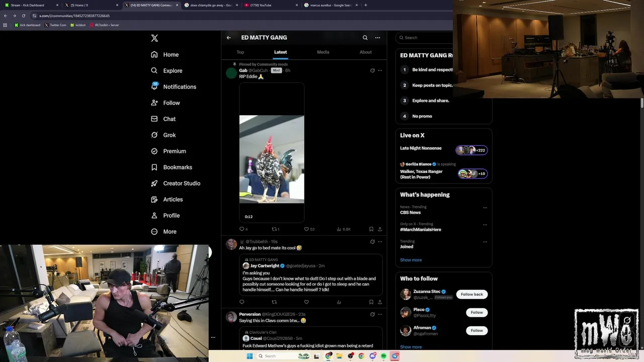Open File Explorer from the taskbar

339,356
